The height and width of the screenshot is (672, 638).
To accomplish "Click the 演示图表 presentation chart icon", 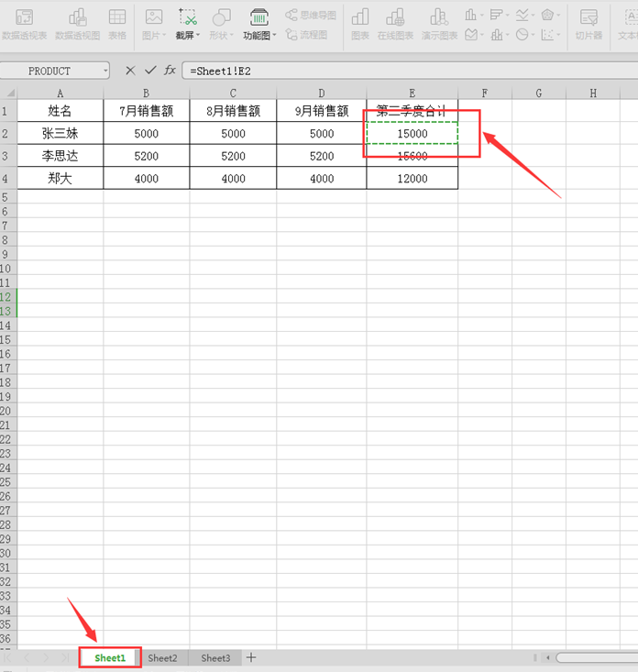I will point(439,24).
